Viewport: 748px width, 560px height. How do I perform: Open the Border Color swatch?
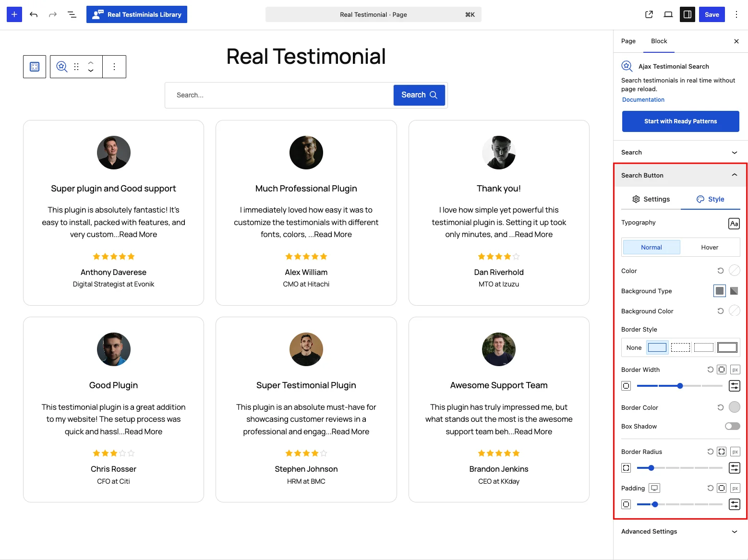[735, 407]
